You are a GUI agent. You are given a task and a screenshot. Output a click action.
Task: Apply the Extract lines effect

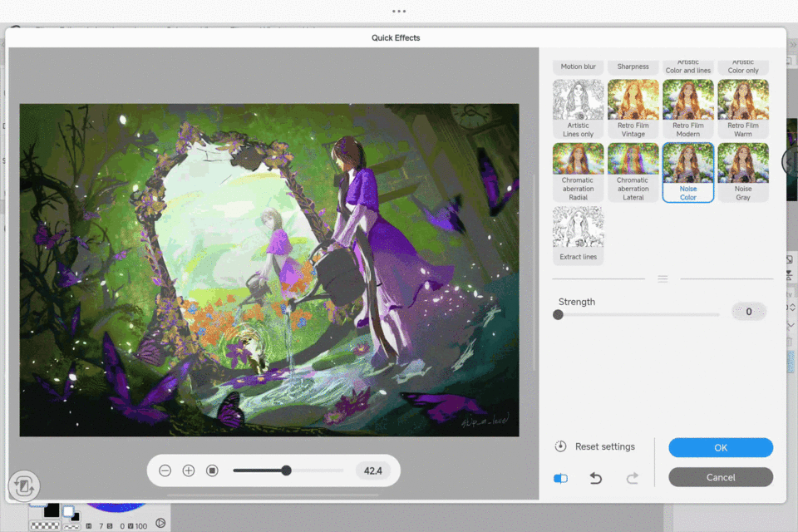pyautogui.click(x=578, y=235)
